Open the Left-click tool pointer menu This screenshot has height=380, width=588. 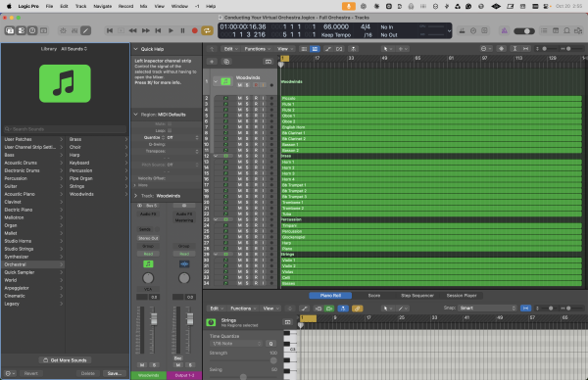coord(387,49)
